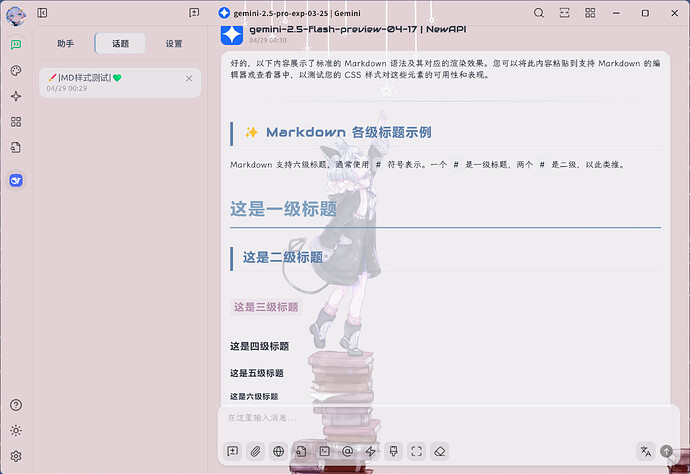Switch to the 设置 tab

174,44
